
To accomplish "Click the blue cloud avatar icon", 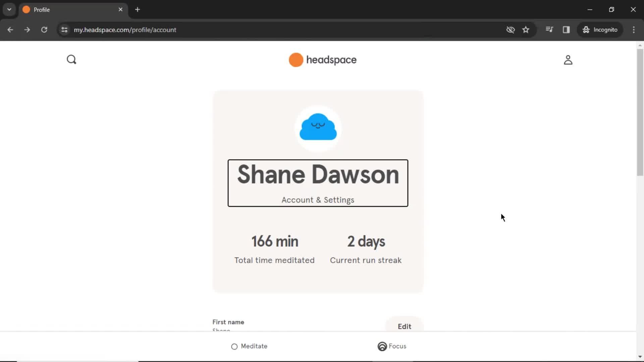I will pos(318,127).
